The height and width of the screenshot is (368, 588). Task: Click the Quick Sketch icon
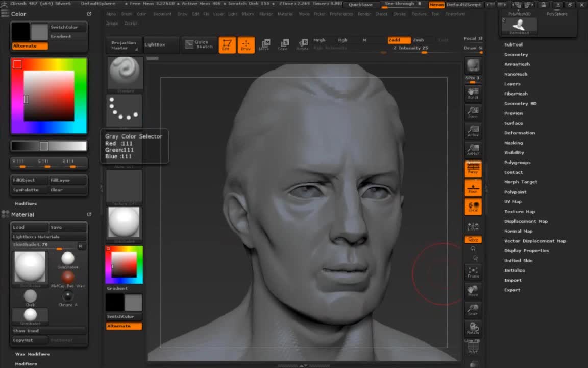[x=199, y=44]
